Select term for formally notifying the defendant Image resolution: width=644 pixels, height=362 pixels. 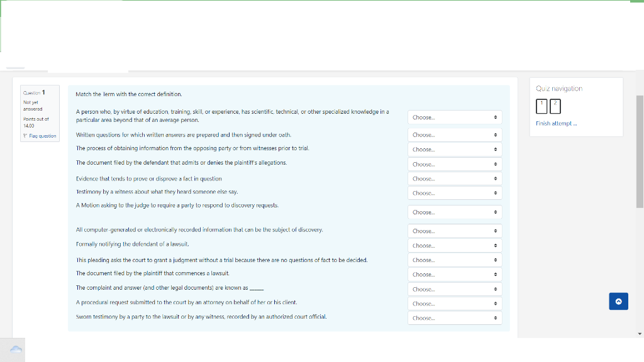point(455,246)
